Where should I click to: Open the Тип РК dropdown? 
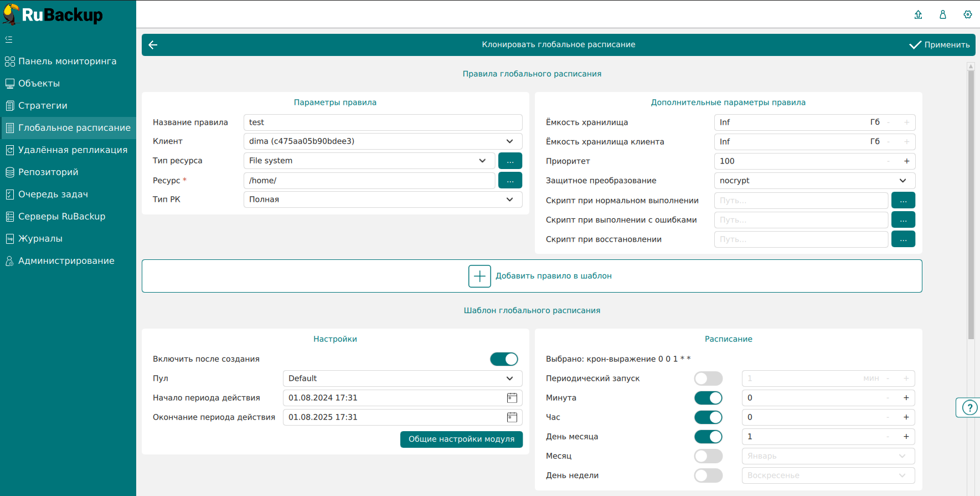(x=383, y=200)
